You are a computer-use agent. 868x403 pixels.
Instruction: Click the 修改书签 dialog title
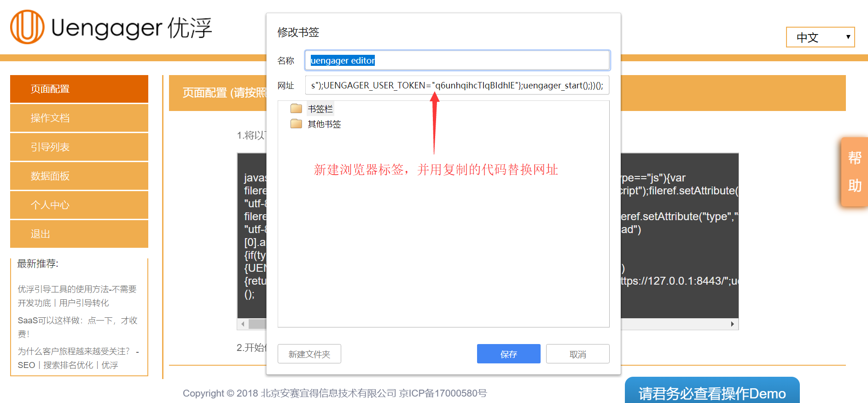tap(298, 32)
